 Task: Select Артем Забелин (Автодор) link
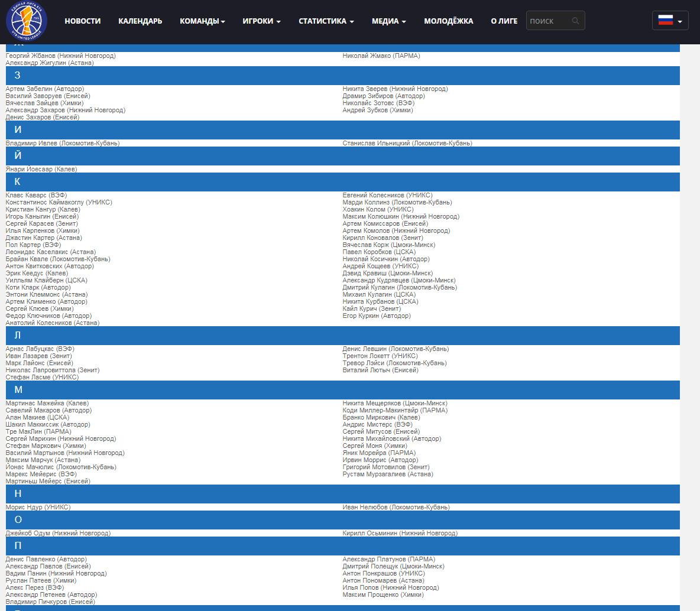coord(45,89)
